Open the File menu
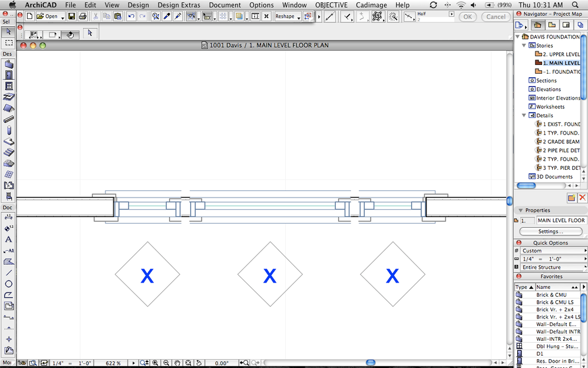The width and height of the screenshot is (588, 368). (70, 5)
